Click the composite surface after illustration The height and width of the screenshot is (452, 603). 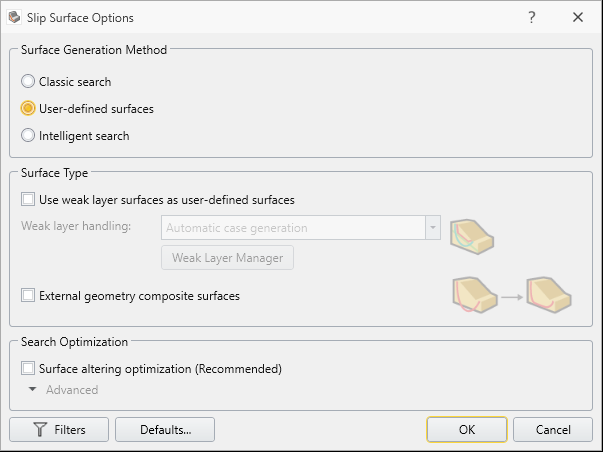coord(549,295)
